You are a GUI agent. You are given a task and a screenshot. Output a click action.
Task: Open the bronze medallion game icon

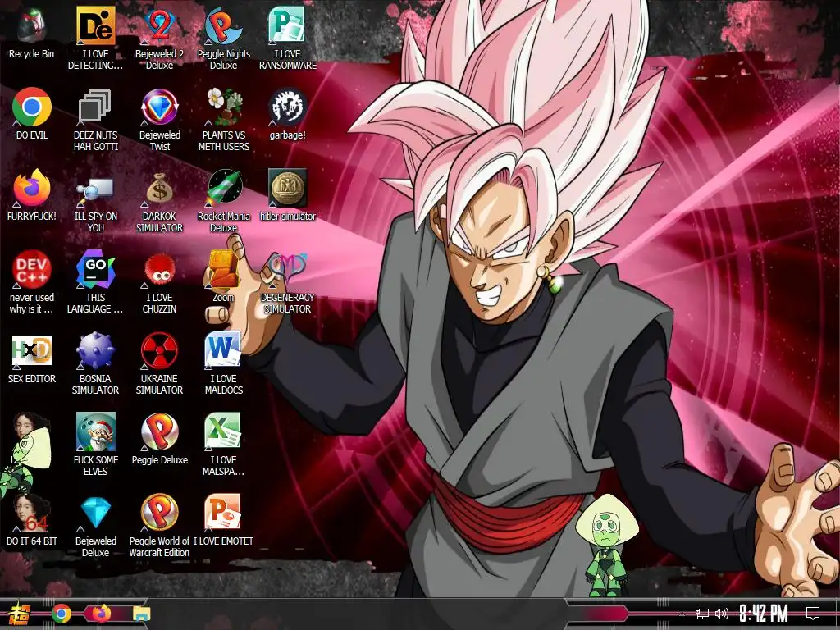point(288,195)
